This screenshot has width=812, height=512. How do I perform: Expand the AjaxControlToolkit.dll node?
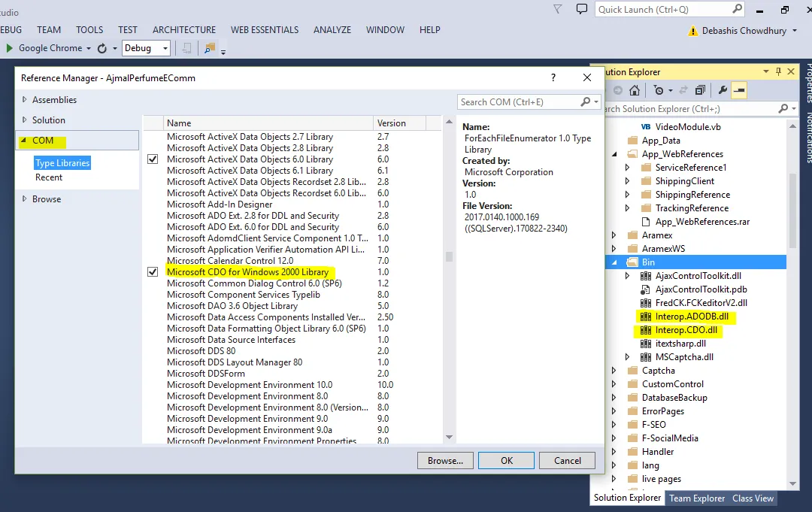click(x=628, y=276)
